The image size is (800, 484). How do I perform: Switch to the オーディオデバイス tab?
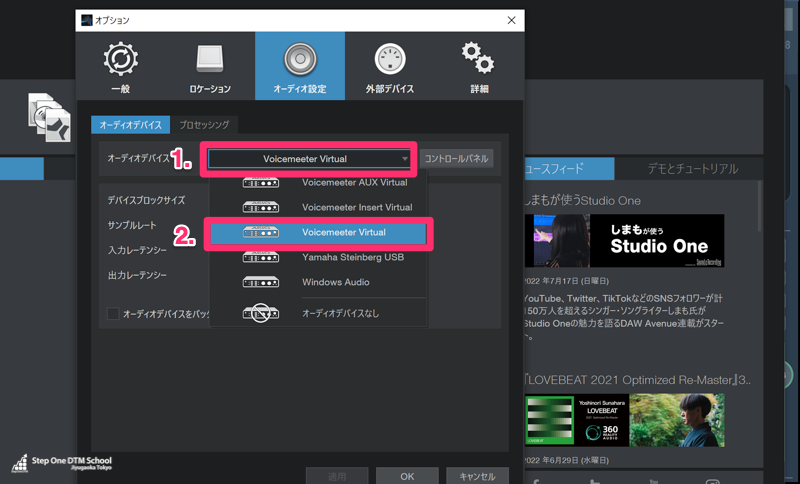[x=131, y=124]
